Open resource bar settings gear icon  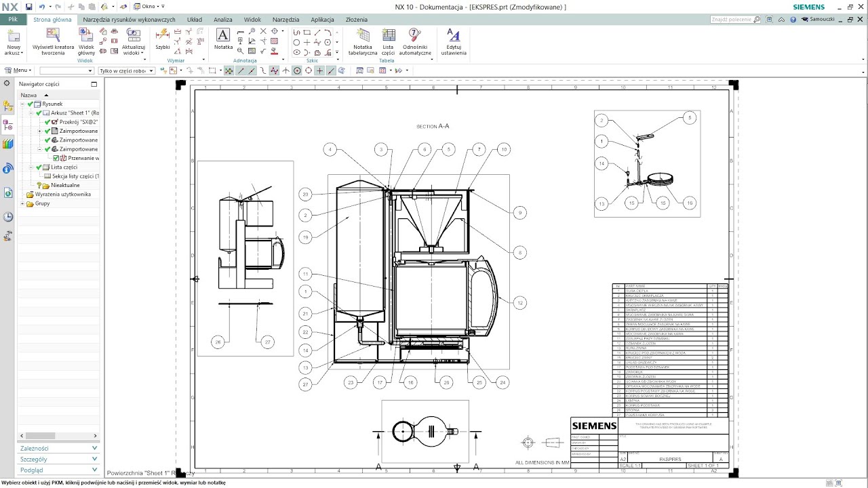pos(7,83)
